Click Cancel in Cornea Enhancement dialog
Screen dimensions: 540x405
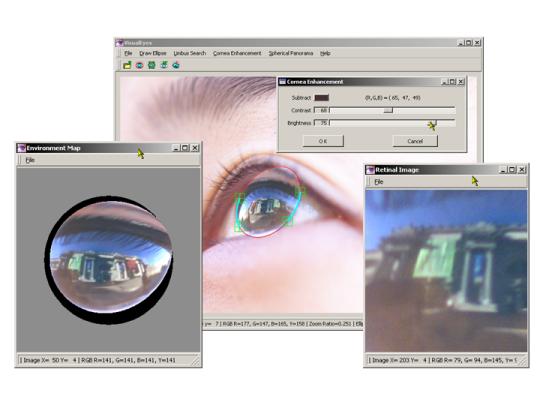click(415, 141)
